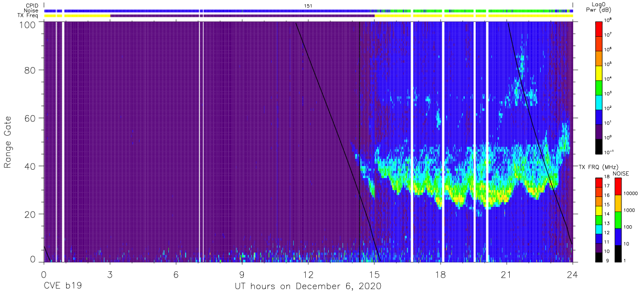Select the red segment of TX FRQ colorbar

click(x=599, y=183)
